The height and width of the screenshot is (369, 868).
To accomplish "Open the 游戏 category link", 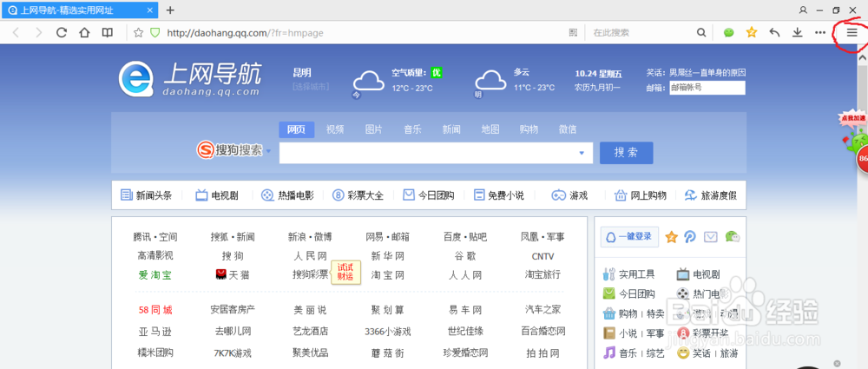I will pyautogui.click(x=569, y=195).
